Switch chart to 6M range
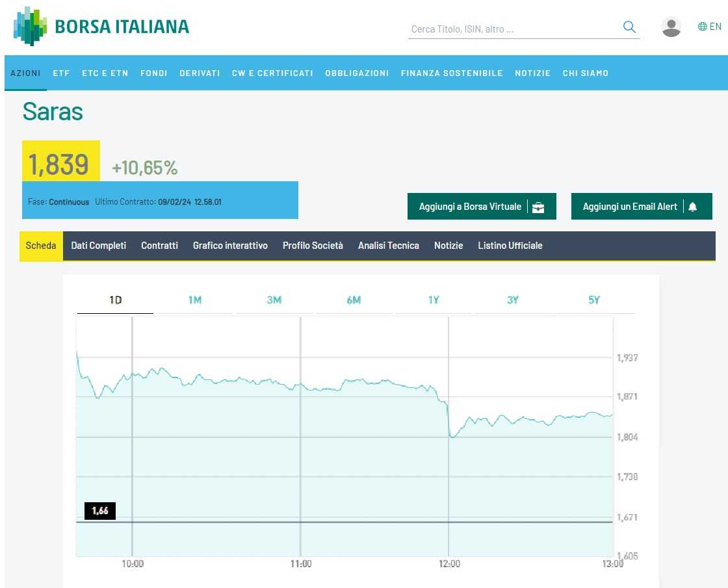The image size is (728, 588). 354,300
